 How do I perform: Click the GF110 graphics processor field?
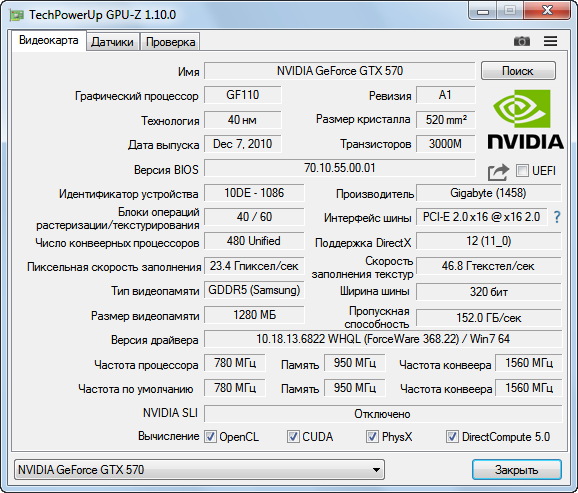coord(243,95)
